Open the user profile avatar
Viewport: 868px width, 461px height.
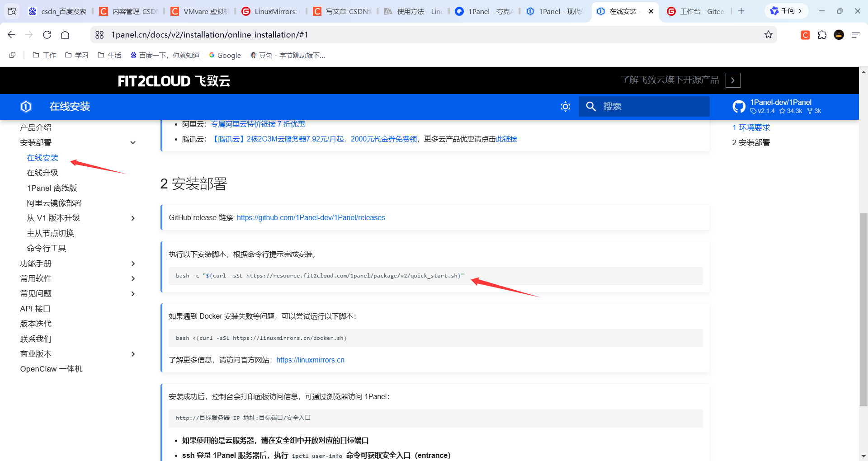point(839,35)
